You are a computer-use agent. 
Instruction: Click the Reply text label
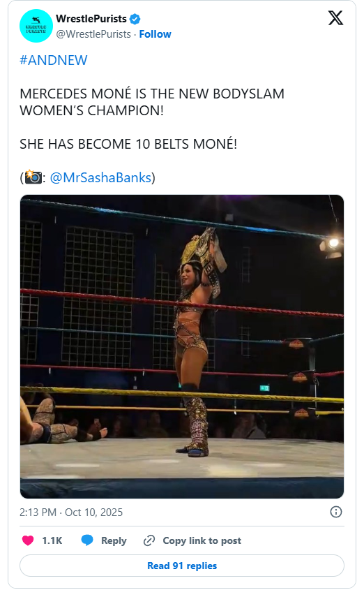point(114,540)
